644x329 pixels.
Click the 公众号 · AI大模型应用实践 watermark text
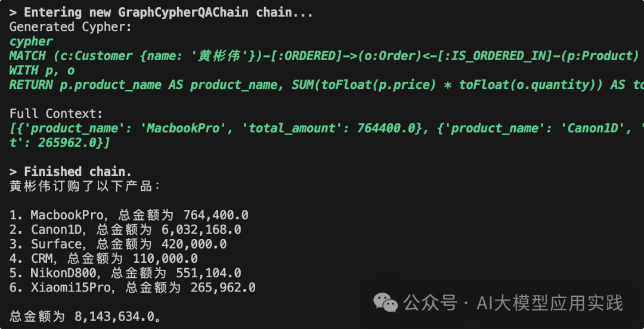(513, 303)
